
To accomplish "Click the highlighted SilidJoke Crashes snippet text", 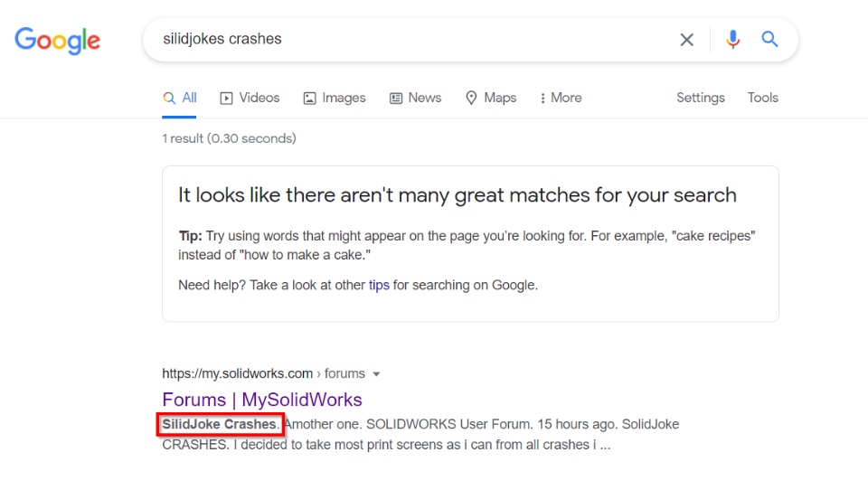I will (220, 424).
